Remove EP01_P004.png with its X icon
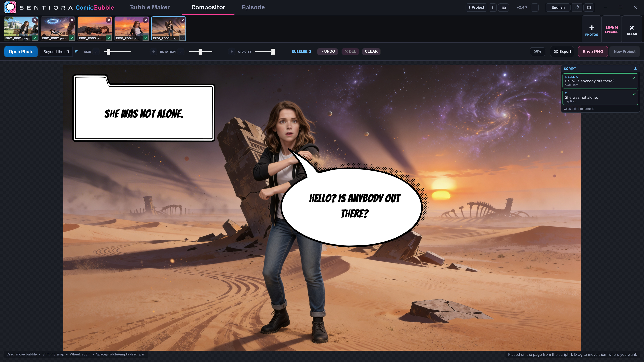This screenshot has height=362, width=644. [x=146, y=20]
